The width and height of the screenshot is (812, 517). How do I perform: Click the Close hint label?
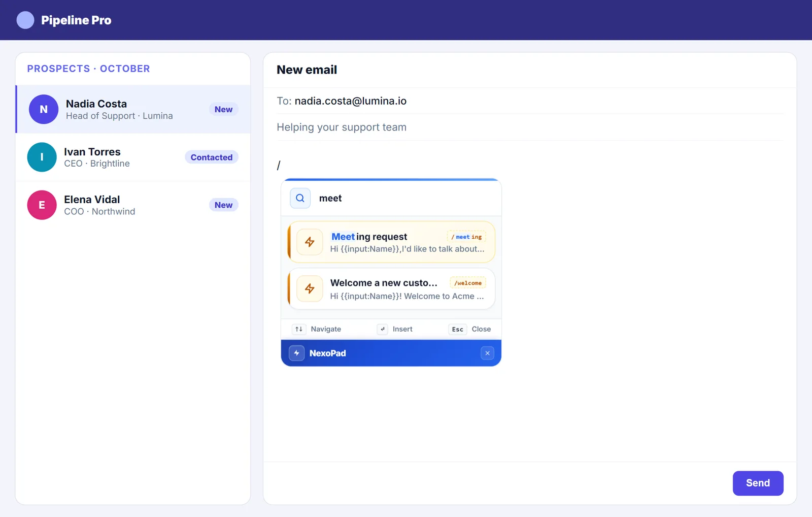[x=481, y=329]
